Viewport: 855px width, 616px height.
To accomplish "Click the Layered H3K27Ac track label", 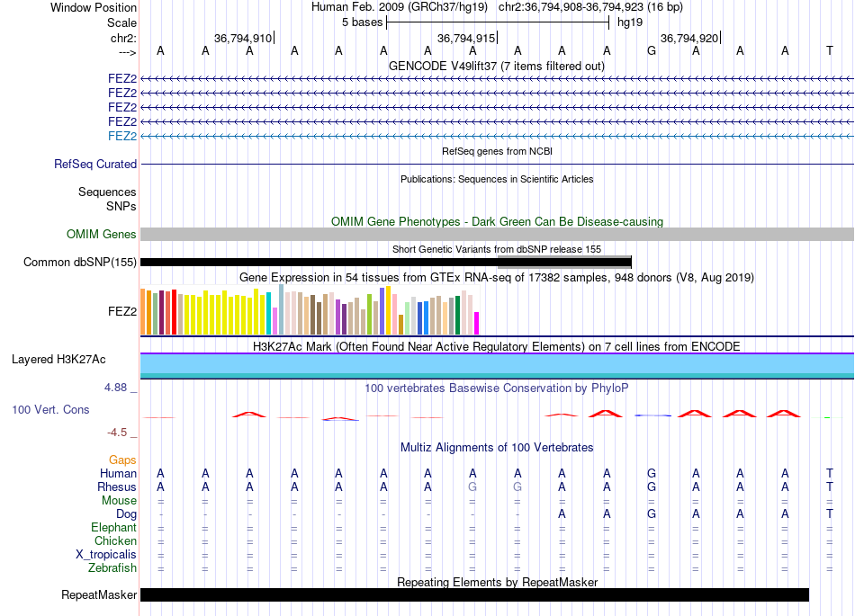I will tap(58, 360).
